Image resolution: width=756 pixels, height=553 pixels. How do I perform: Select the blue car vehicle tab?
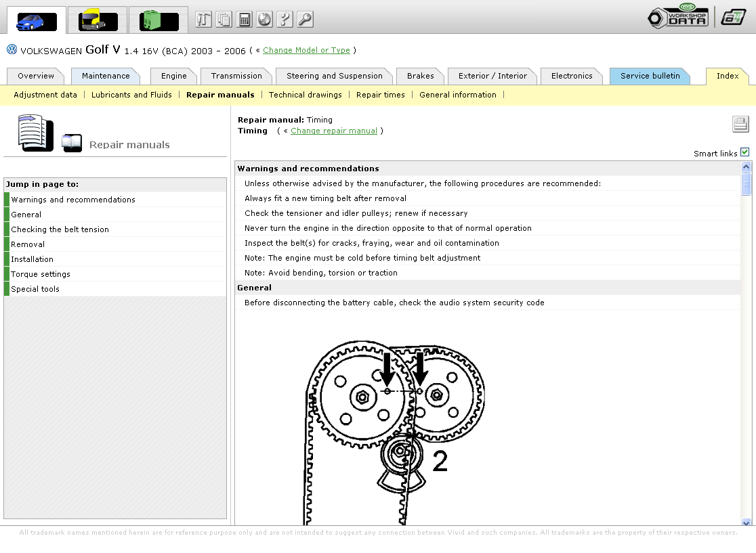pyautogui.click(x=37, y=21)
